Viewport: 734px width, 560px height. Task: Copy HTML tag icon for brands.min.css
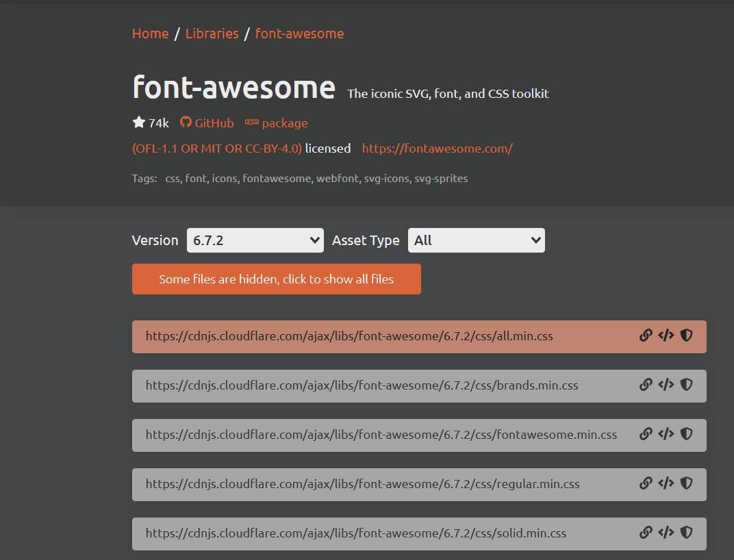point(666,385)
